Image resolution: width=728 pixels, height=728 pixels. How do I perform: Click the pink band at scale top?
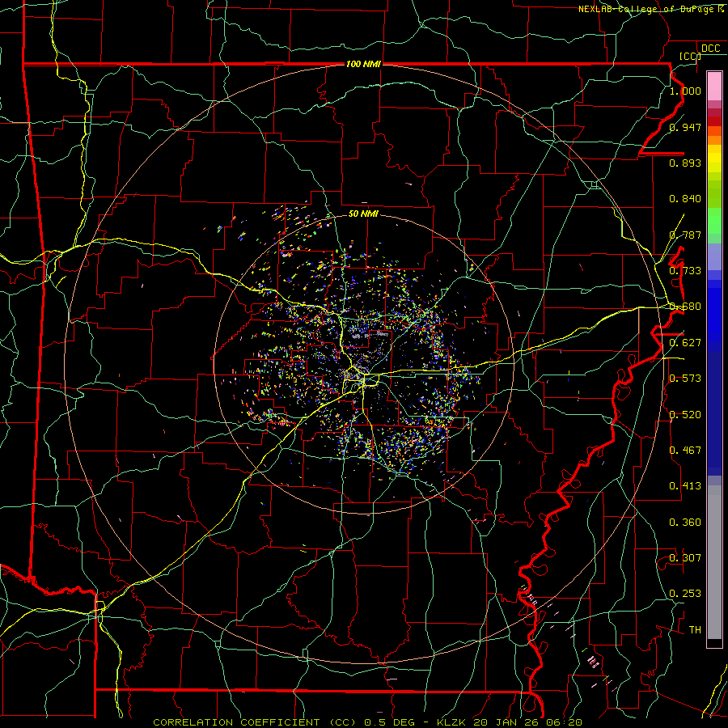pos(714,86)
